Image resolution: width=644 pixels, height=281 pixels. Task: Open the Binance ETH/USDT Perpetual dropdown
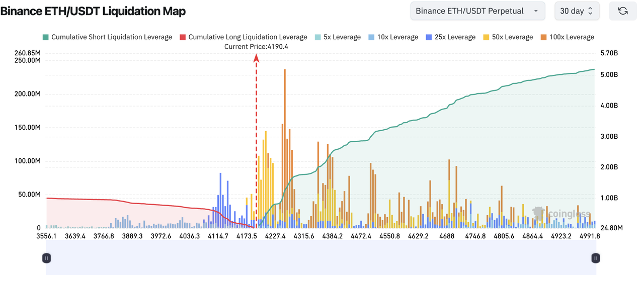pos(477,11)
